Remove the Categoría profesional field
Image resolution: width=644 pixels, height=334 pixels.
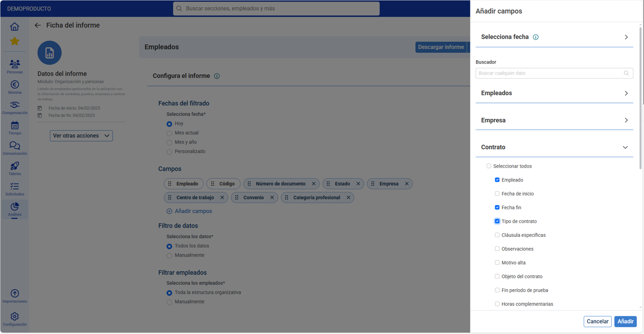pos(348,197)
